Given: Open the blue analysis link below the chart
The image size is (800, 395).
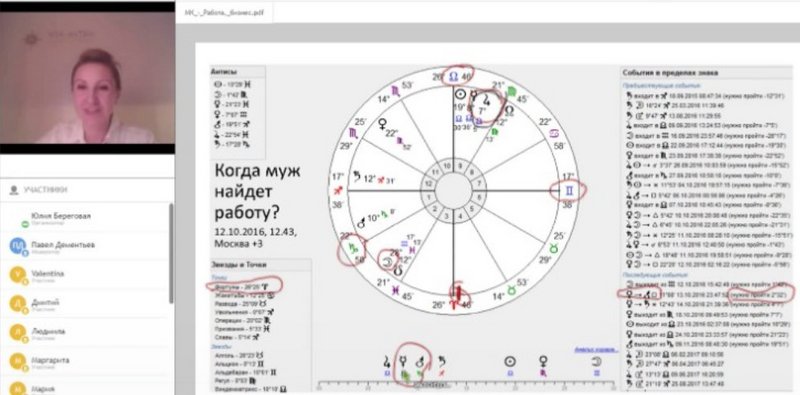Looking at the screenshot, I should (x=596, y=350).
